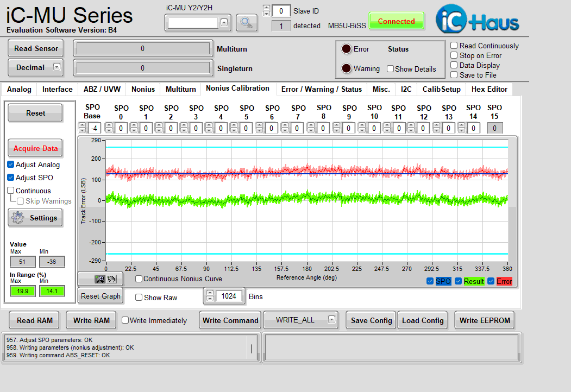Open the iC-MU Y2/Y2H device dropdown
The image size is (571, 392).
[224, 23]
